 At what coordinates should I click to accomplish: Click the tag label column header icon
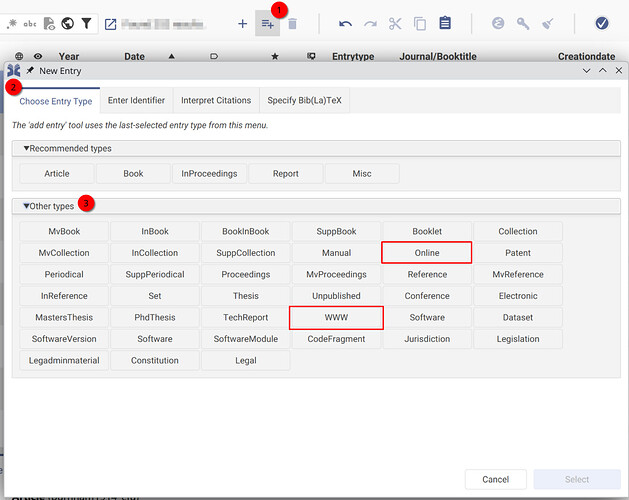[x=214, y=56]
